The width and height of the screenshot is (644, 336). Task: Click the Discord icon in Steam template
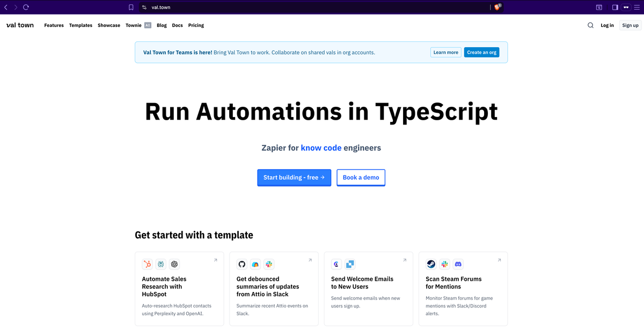click(x=458, y=264)
